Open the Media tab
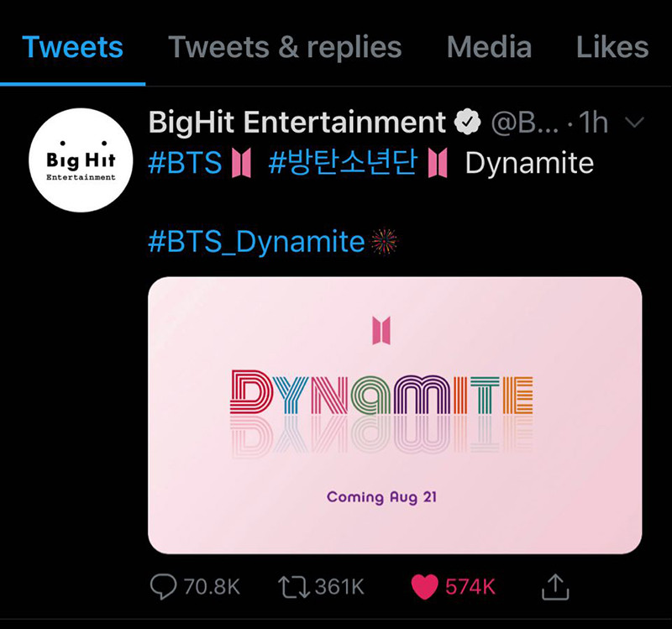This screenshot has height=629, width=672. (490, 47)
